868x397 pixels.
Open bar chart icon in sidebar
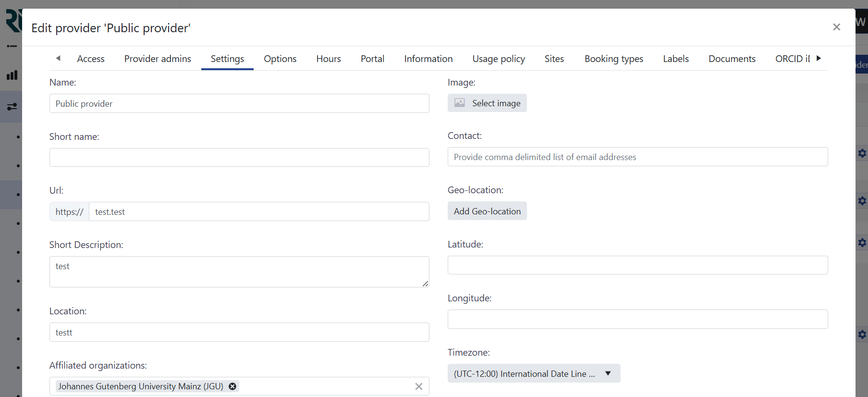click(x=12, y=75)
